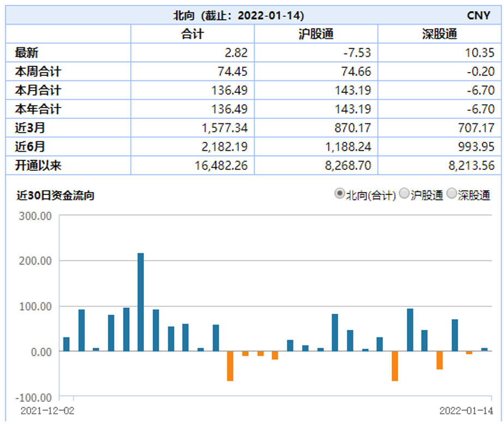Viewport: 504px width, 429px height.
Task: Click the 近3月 row label
Action: (29, 128)
